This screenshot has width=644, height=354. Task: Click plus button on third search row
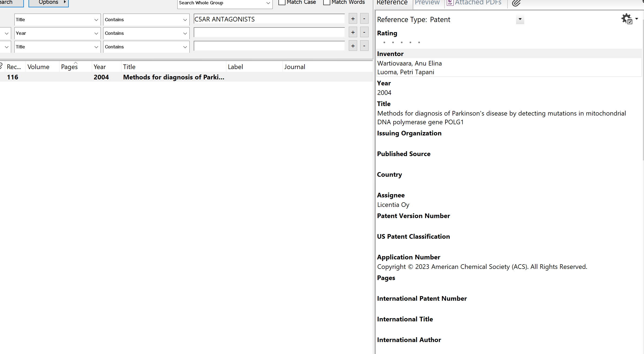point(353,46)
